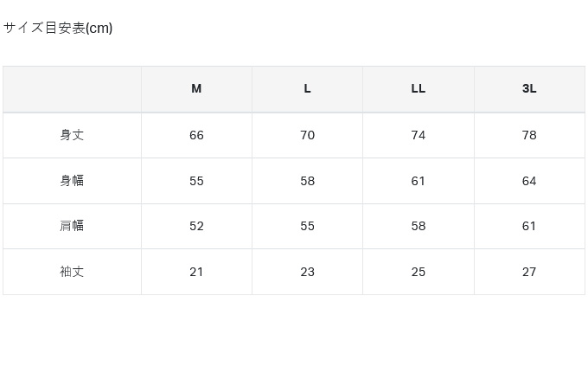The width and height of the screenshot is (588, 373).
Task: Click the 身幅 row label
Action: coord(72,181)
